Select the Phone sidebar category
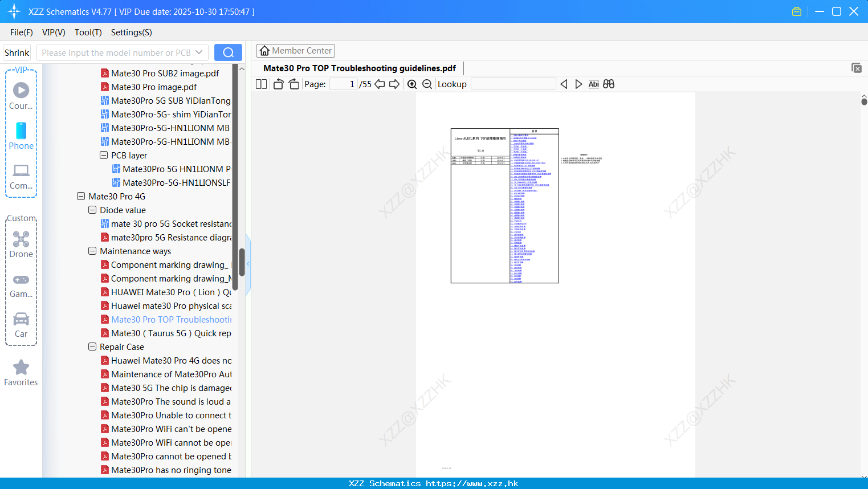The height and width of the screenshot is (489, 868). coord(21,136)
